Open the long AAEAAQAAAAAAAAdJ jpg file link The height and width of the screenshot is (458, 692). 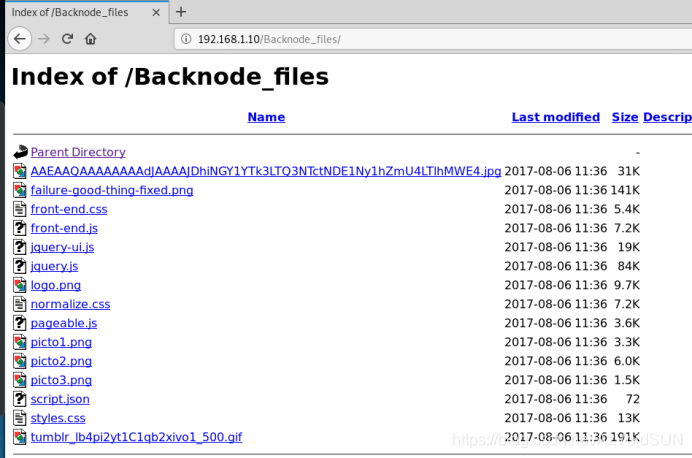266,171
